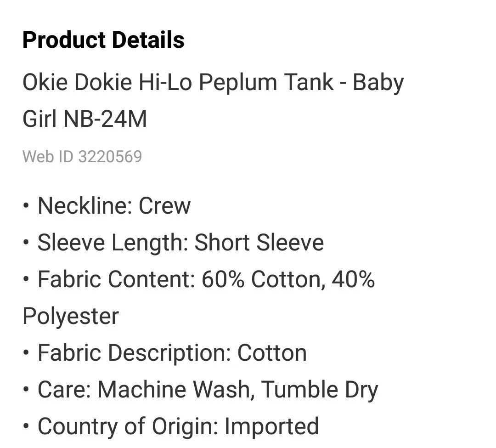
Task: Select the word Polyester
Action: [x=71, y=317]
